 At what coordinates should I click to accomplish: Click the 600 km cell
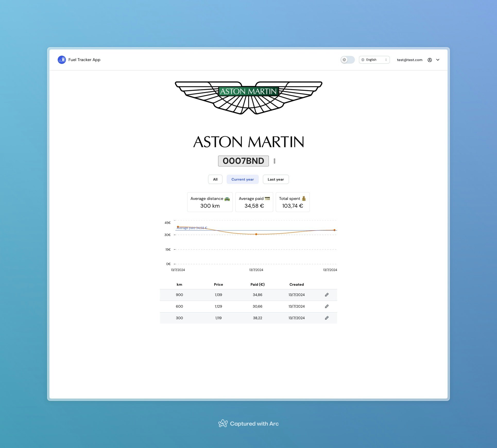pos(179,306)
